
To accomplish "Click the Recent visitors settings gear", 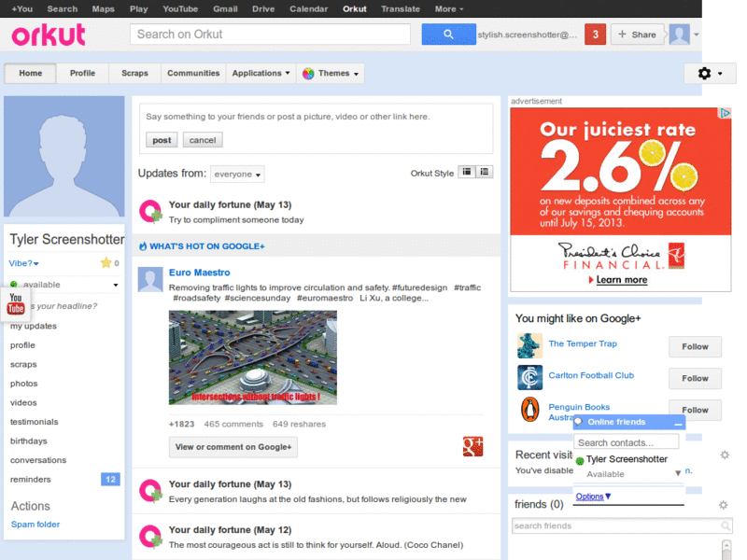I will point(725,455).
